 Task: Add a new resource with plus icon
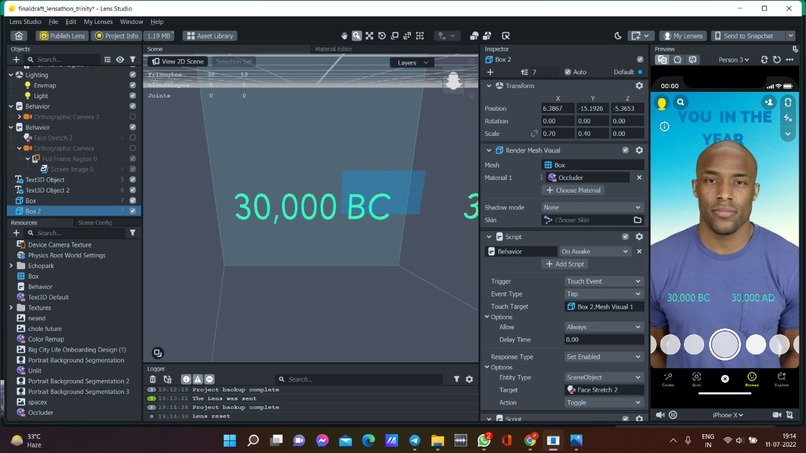click(x=16, y=233)
